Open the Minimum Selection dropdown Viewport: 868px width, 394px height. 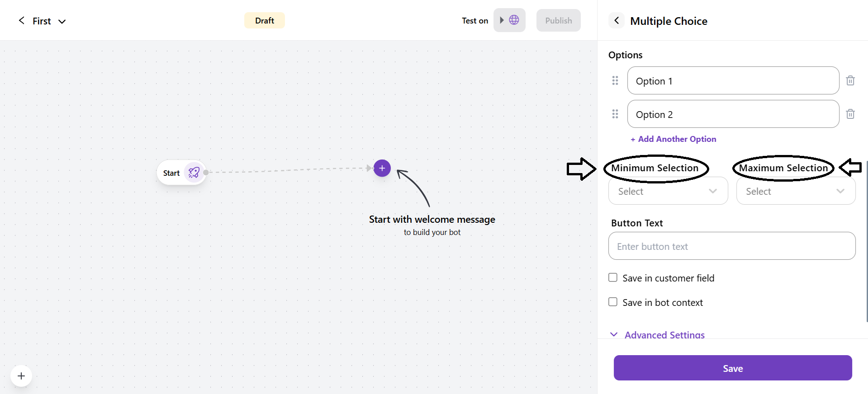tap(668, 191)
